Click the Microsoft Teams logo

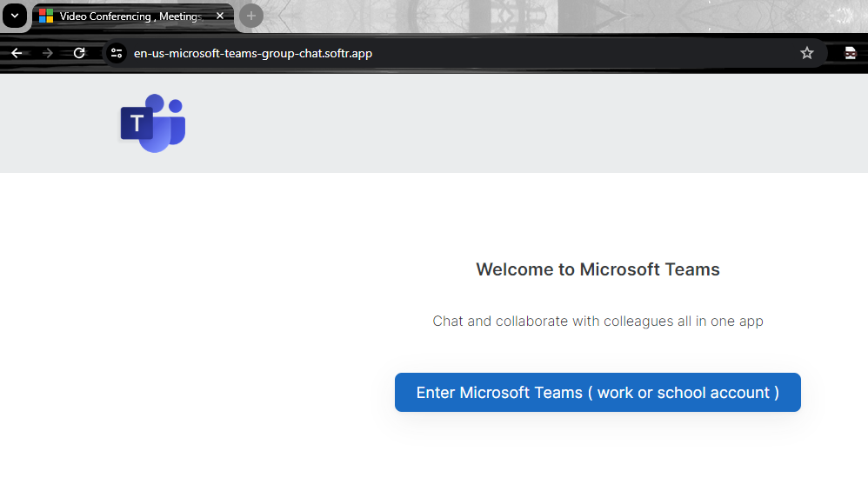(153, 123)
